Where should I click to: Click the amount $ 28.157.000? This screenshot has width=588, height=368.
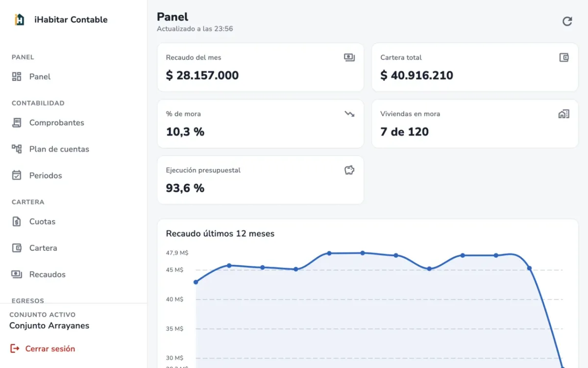[x=202, y=76]
